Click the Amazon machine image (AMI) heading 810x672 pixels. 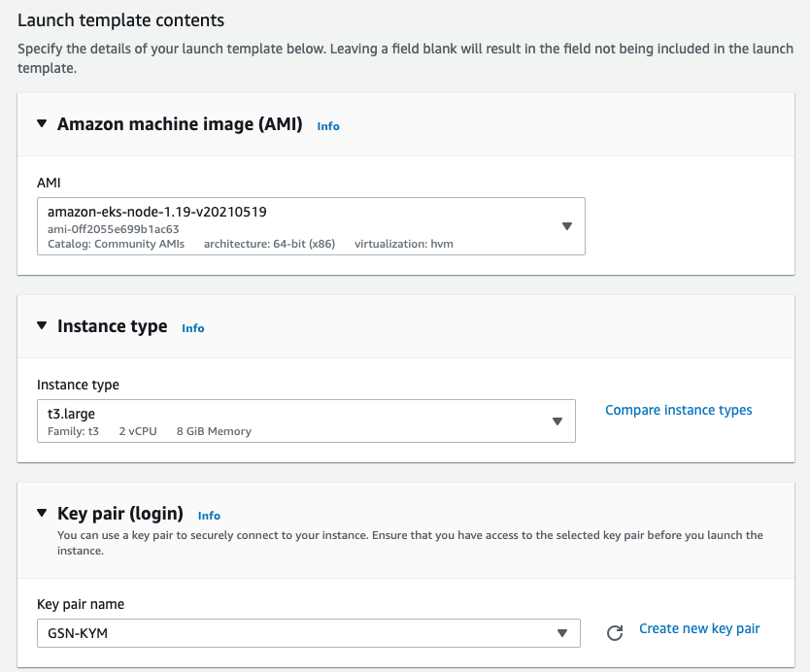(x=180, y=124)
